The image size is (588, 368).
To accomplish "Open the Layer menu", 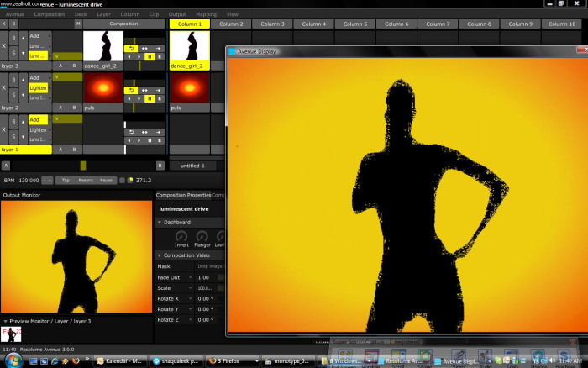I will click(103, 14).
